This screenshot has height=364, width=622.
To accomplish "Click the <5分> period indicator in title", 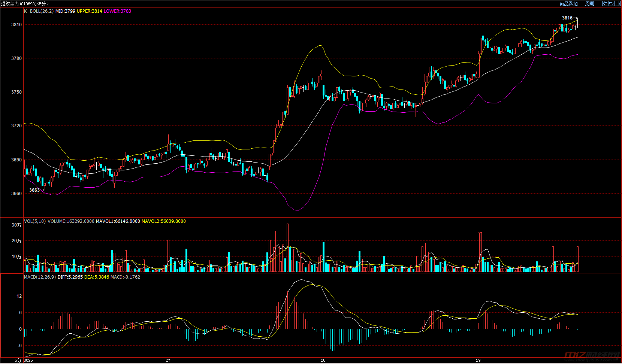I will click(43, 4).
